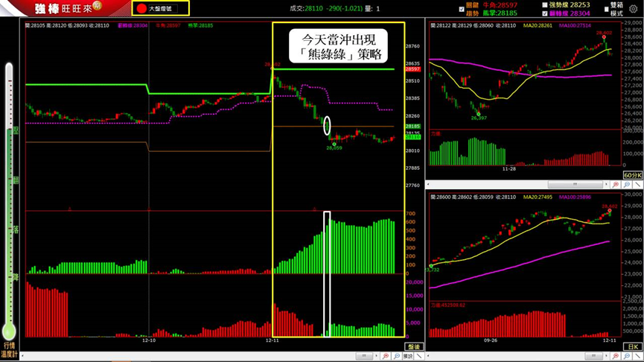Viewport: 644px width, 362px height.
Task: Enable the 強勢線 28253 checkbox
Action: click(544, 5)
